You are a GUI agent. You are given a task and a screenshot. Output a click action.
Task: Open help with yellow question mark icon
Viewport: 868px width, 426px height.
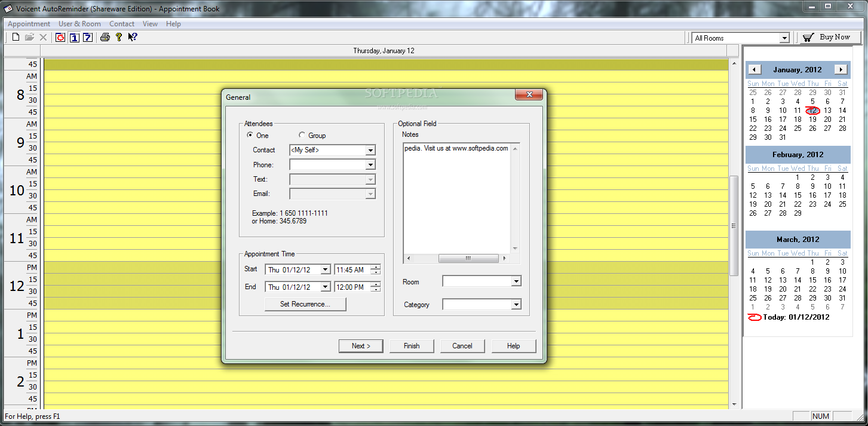119,37
